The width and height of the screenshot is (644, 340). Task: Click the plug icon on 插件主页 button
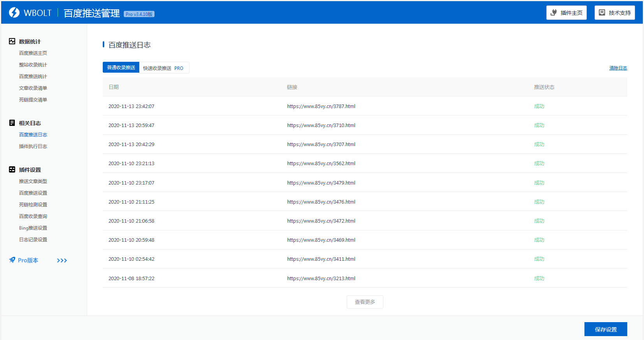pyautogui.click(x=554, y=12)
